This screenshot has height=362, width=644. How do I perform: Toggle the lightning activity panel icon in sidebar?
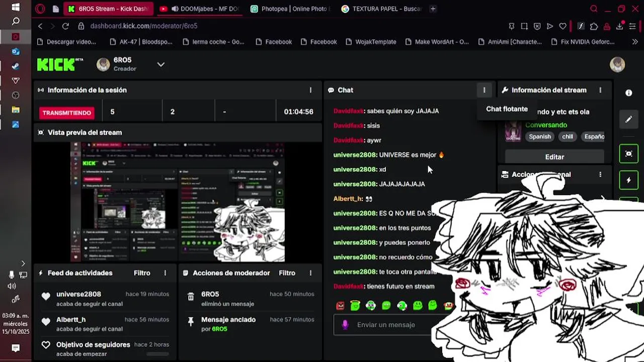(x=628, y=180)
